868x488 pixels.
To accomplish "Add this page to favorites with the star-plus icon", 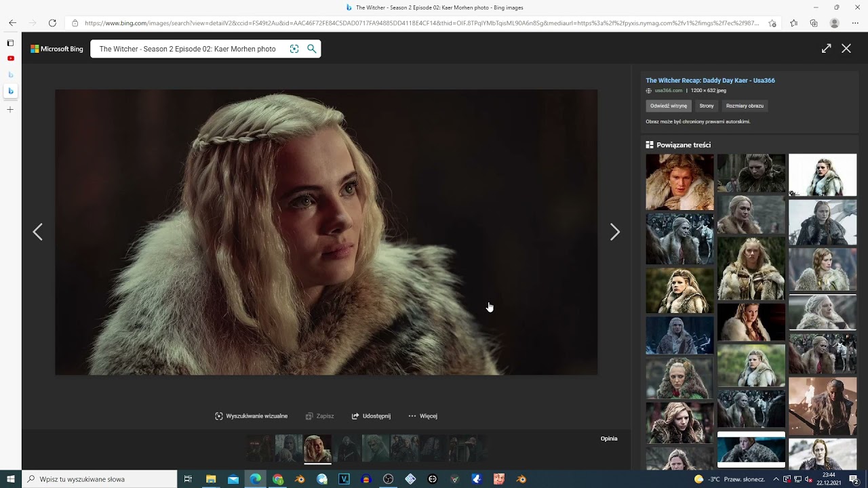I will (772, 23).
